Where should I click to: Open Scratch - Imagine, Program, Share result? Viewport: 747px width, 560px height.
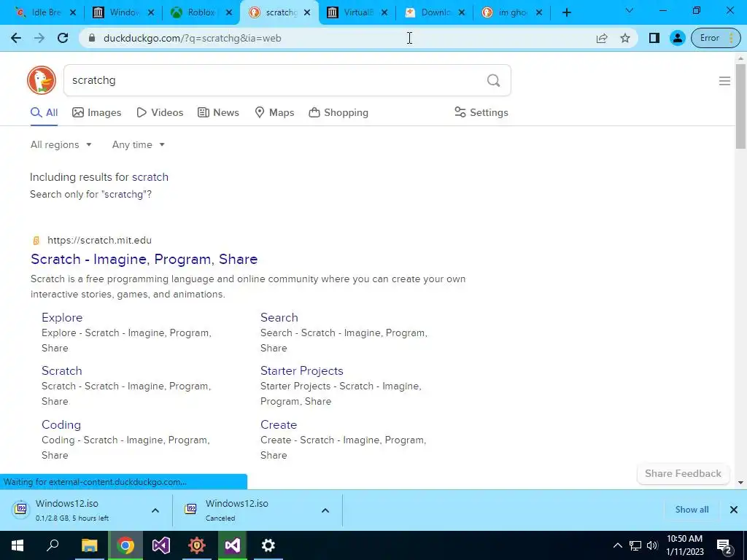tap(144, 259)
